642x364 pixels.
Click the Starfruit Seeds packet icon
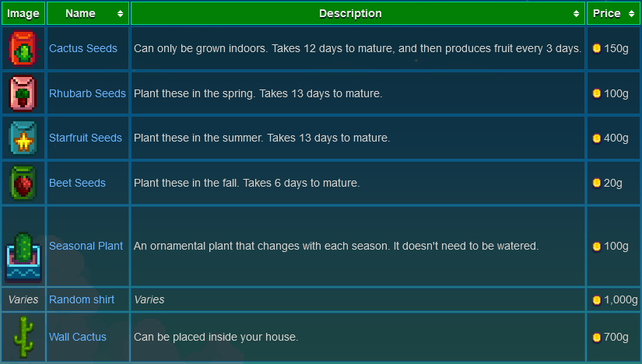23,138
